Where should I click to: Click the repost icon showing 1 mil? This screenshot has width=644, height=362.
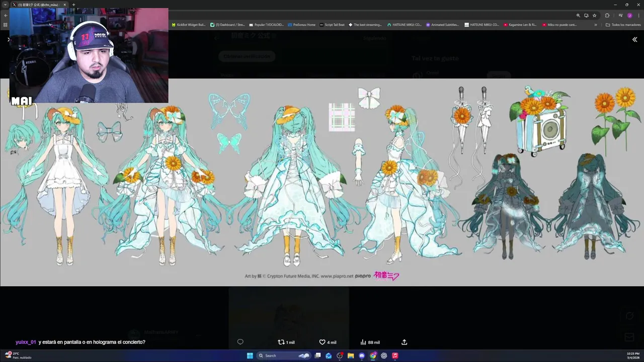point(286,342)
